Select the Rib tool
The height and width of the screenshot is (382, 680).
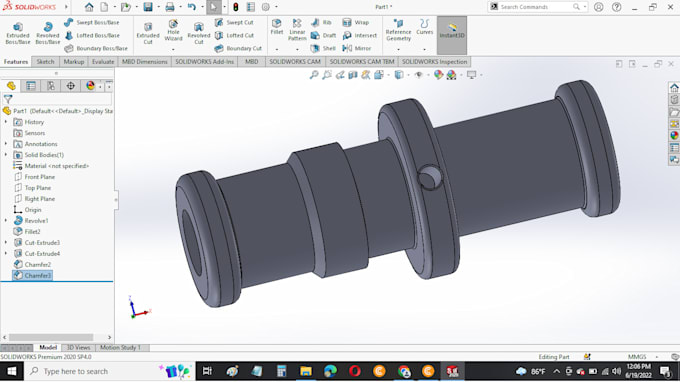click(321, 22)
